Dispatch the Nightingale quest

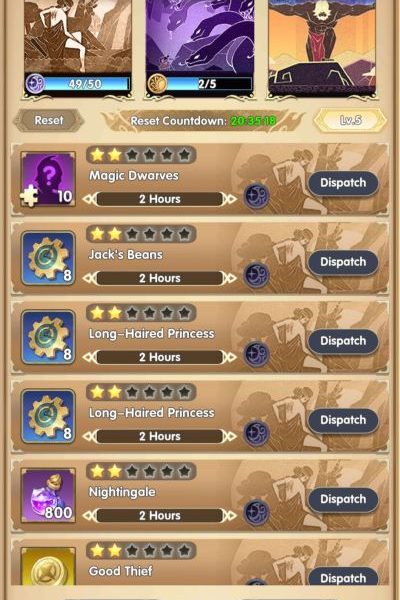[343, 499]
